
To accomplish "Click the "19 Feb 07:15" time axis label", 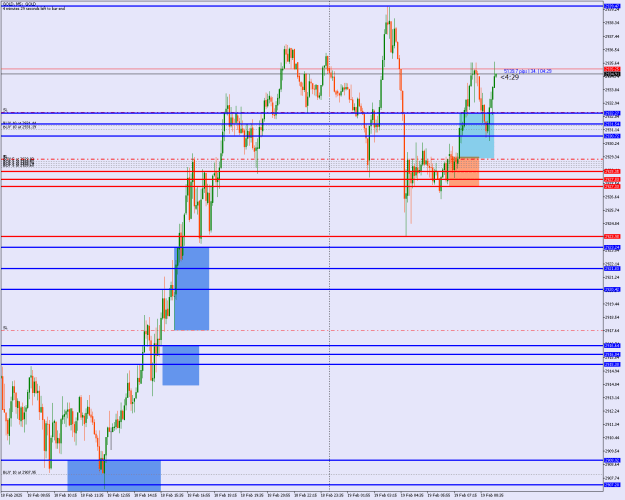I will tap(466, 496).
